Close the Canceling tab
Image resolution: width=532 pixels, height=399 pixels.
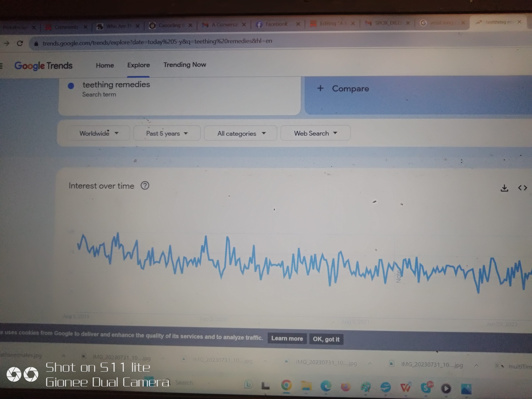coord(190,25)
